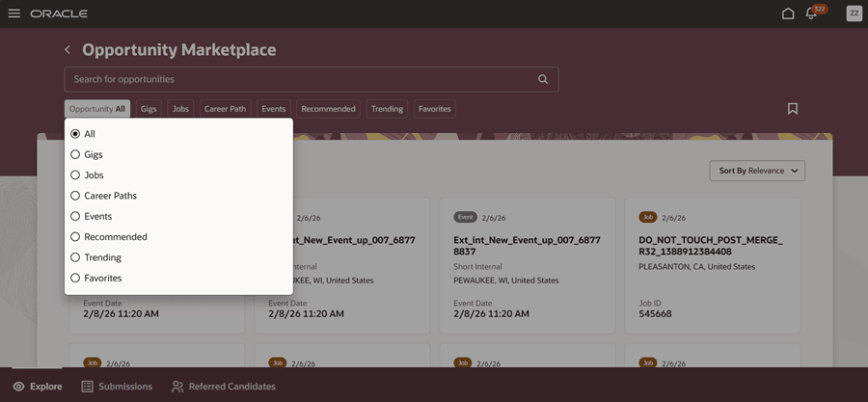Click the Oracle logo
This screenshot has height=402, width=868.
pyautogui.click(x=59, y=13)
